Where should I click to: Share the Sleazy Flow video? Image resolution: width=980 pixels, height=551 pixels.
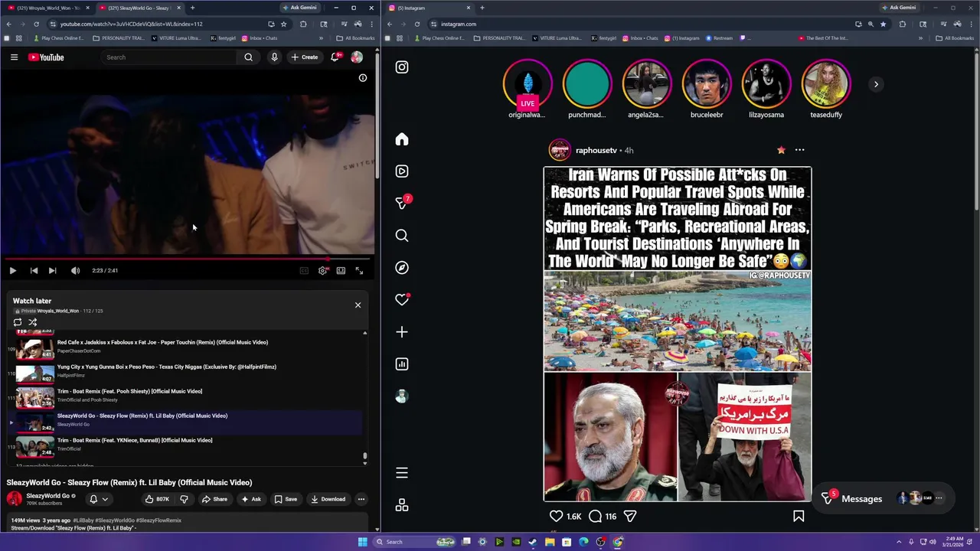[214, 499]
